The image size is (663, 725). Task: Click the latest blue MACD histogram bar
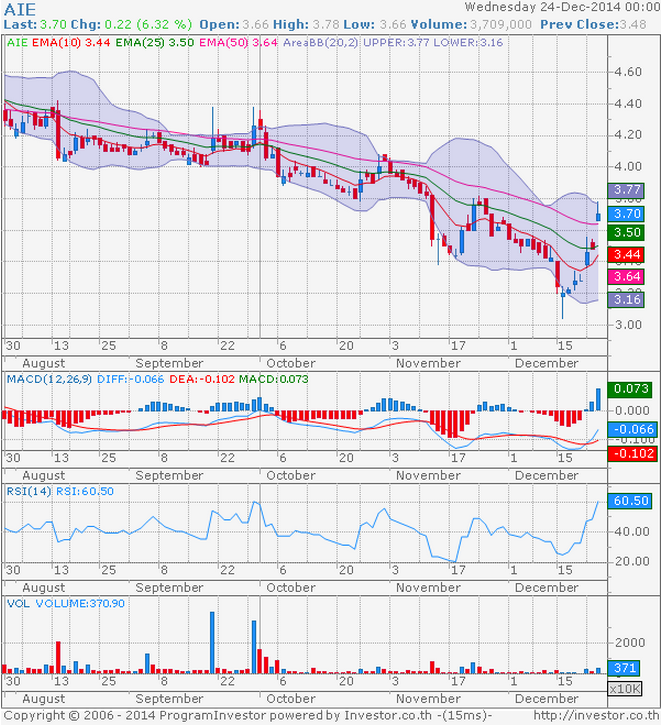coord(598,399)
